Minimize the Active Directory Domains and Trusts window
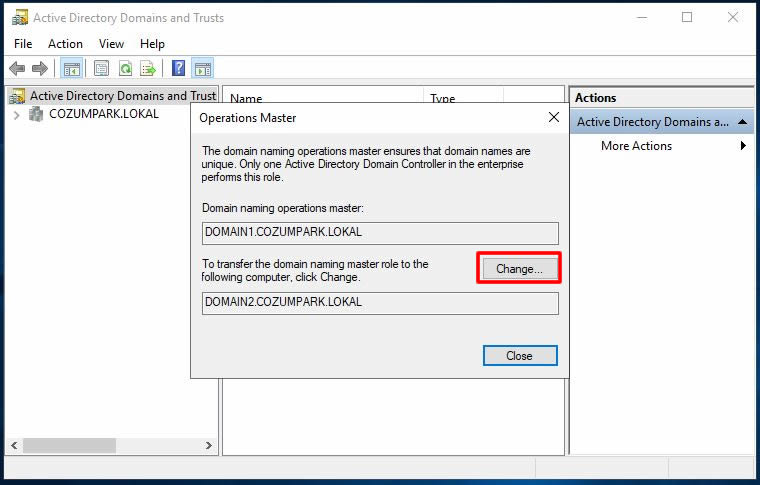The width and height of the screenshot is (760, 485). (642, 17)
